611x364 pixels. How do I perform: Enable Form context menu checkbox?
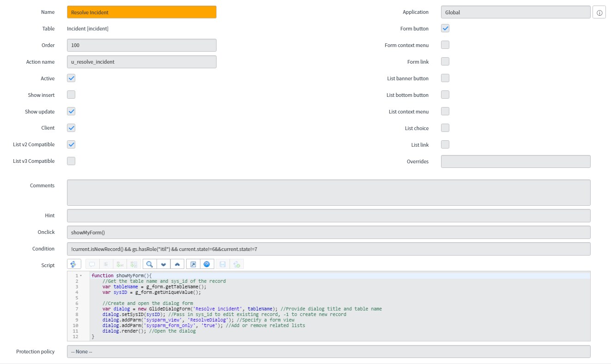point(445,45)
